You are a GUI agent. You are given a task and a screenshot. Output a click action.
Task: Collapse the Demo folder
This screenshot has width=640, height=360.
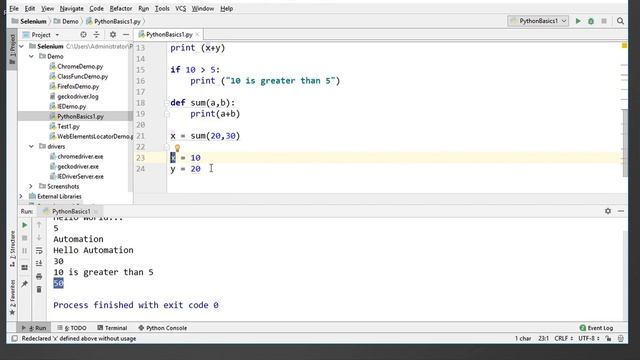(x=31, y=56)
